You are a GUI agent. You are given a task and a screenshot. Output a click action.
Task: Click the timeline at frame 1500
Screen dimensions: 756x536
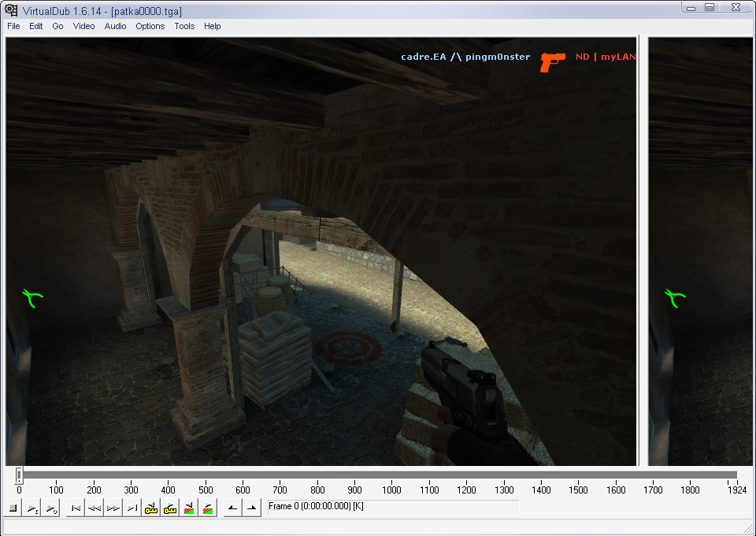(x=579, y=475)
